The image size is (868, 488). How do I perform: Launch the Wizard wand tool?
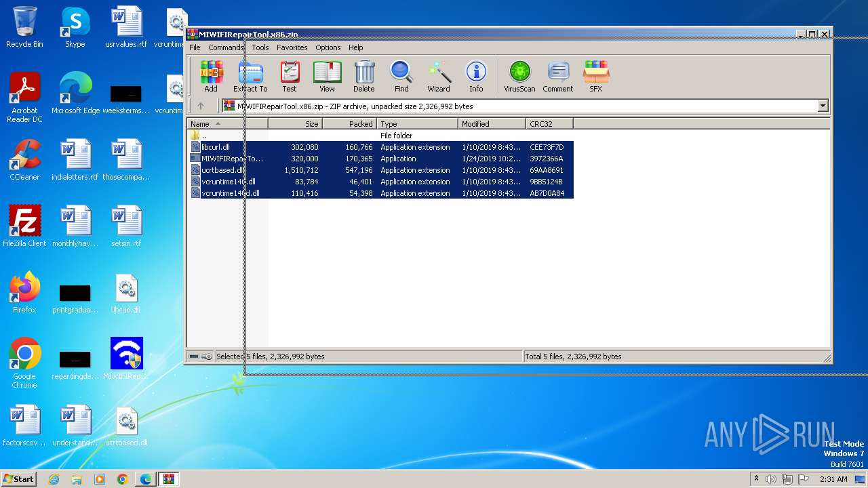point(439,76)
